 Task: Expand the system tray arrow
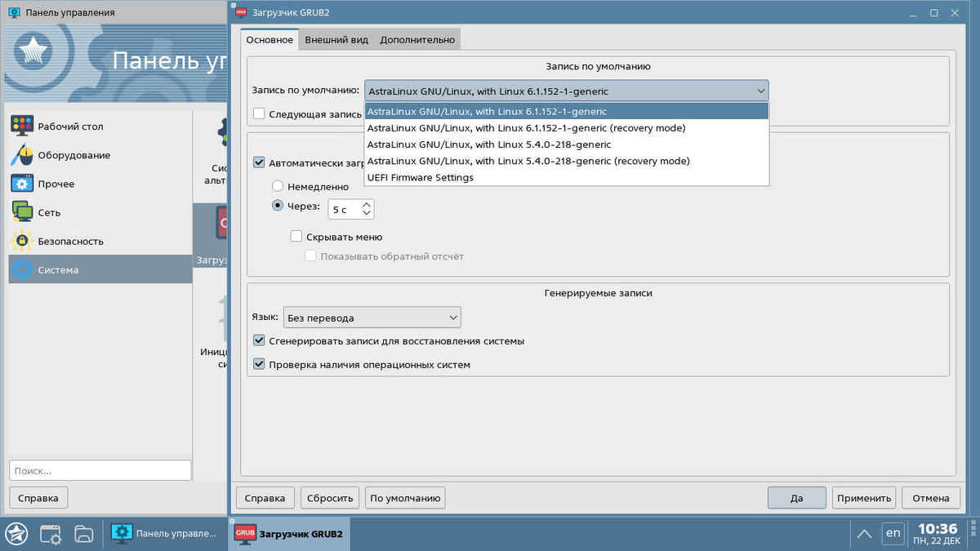tap(863, 534)
